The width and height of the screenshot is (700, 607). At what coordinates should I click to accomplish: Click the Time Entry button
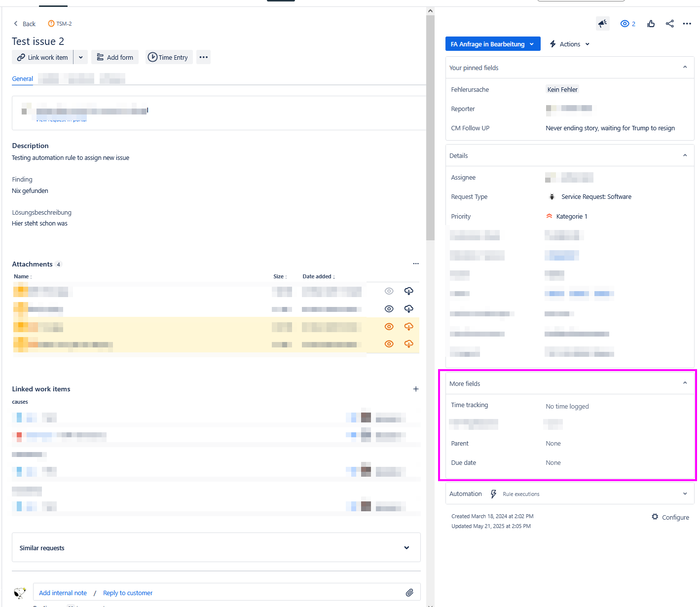(x=168, y=57)
